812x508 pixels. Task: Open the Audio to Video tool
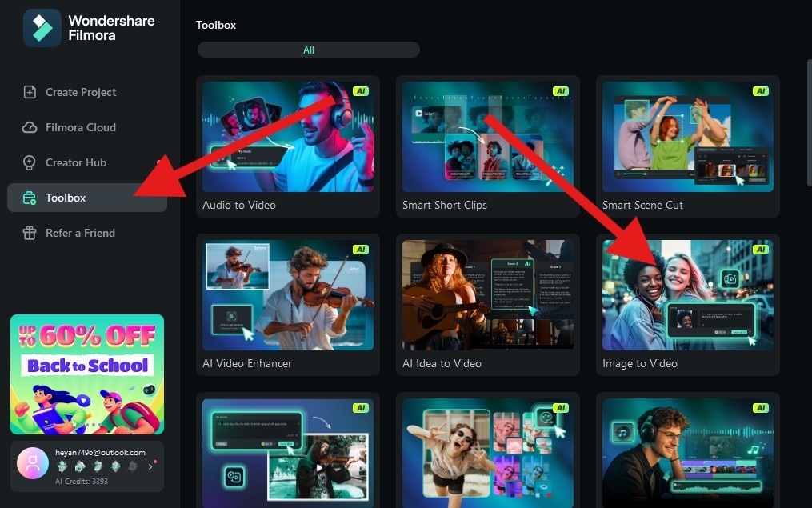[288, 146]
